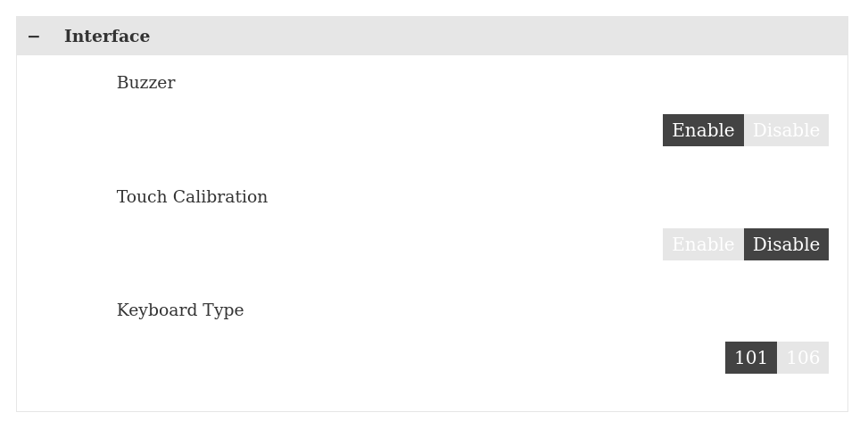Select the 106 keyboard type
Screen dimensions: 868x429
click(x=803, y=358)
